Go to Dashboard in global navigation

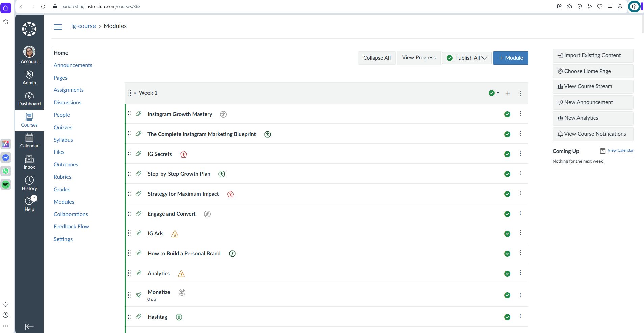click(x=29, y=99)
